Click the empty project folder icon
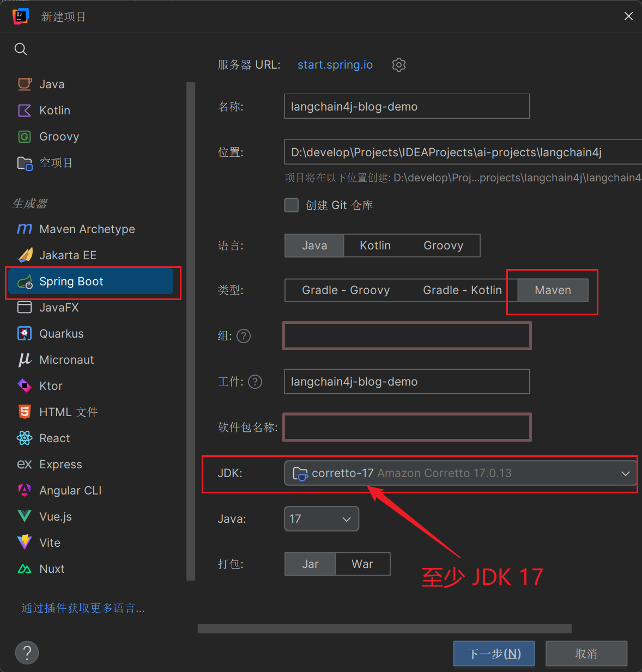The width and height of the screenshot is (642, 672). 25,163
